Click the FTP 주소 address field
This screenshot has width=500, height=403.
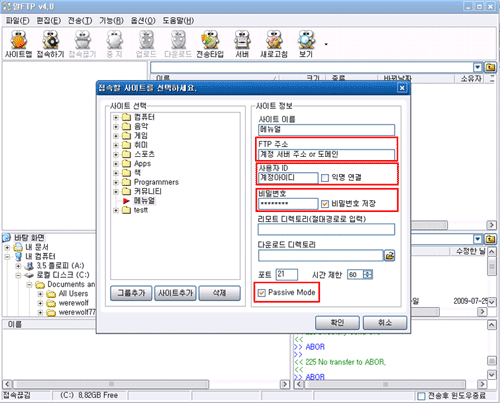(326, 154)
